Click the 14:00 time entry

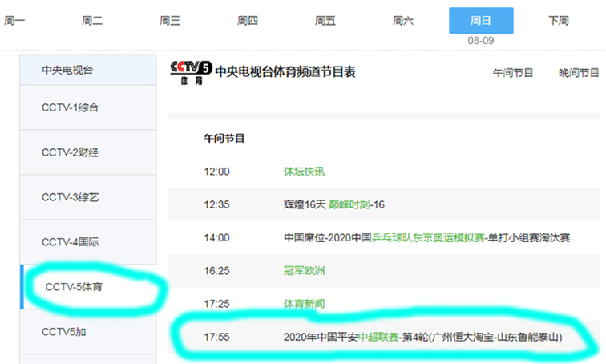[216, 237]
